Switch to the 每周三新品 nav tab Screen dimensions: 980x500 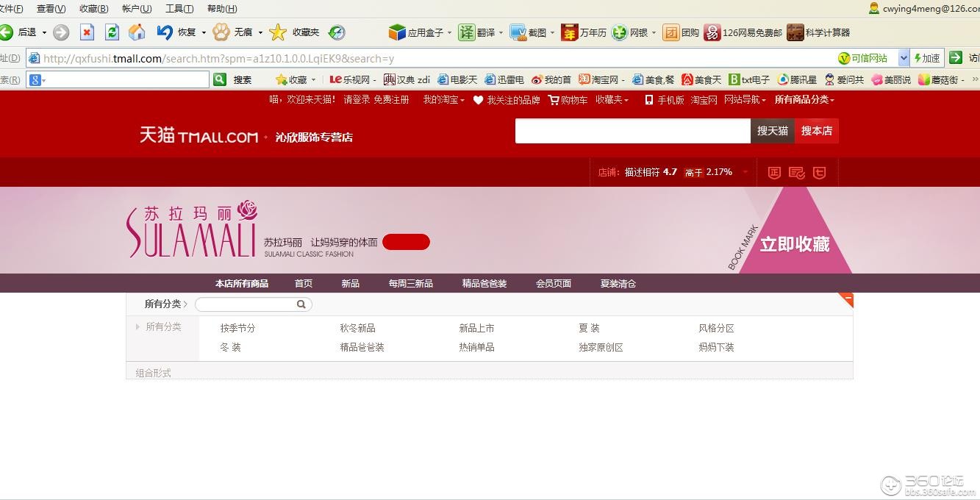[x=410, y=283]
